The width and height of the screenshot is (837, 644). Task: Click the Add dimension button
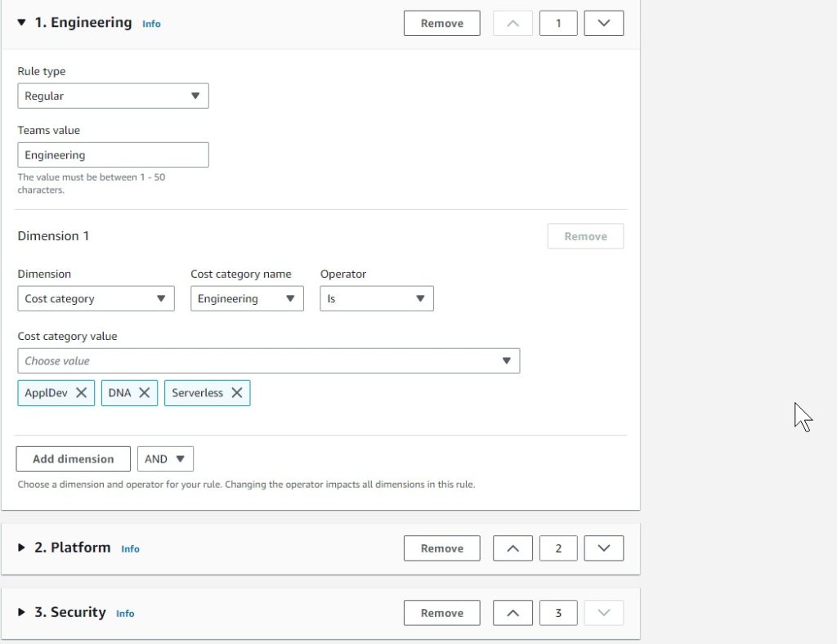point(73,458)
